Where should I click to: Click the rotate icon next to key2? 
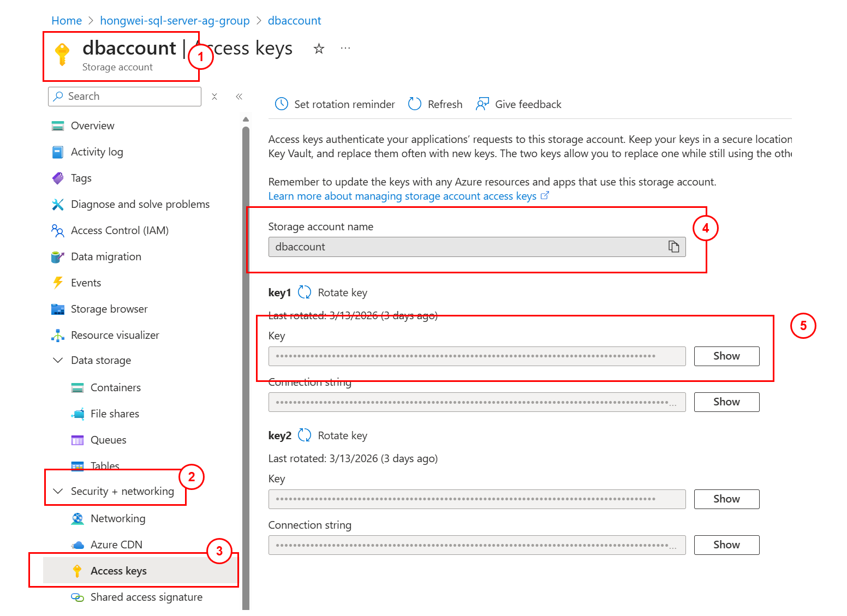(x=305, y=435)
